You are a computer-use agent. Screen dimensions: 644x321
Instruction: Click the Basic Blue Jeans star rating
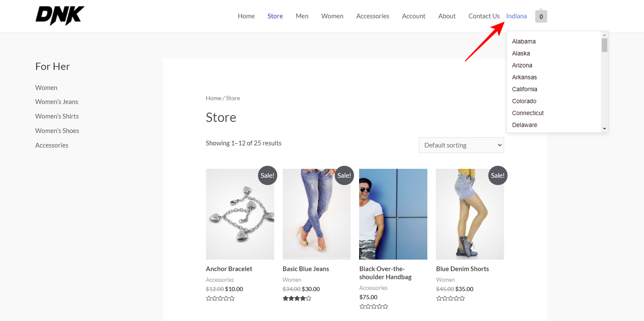point(297,298)
